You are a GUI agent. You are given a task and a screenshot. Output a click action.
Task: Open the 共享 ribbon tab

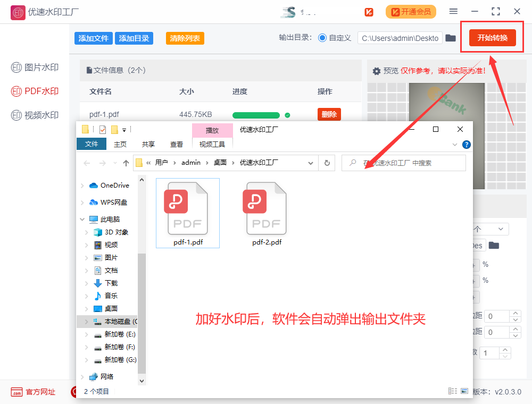[148, 145]
